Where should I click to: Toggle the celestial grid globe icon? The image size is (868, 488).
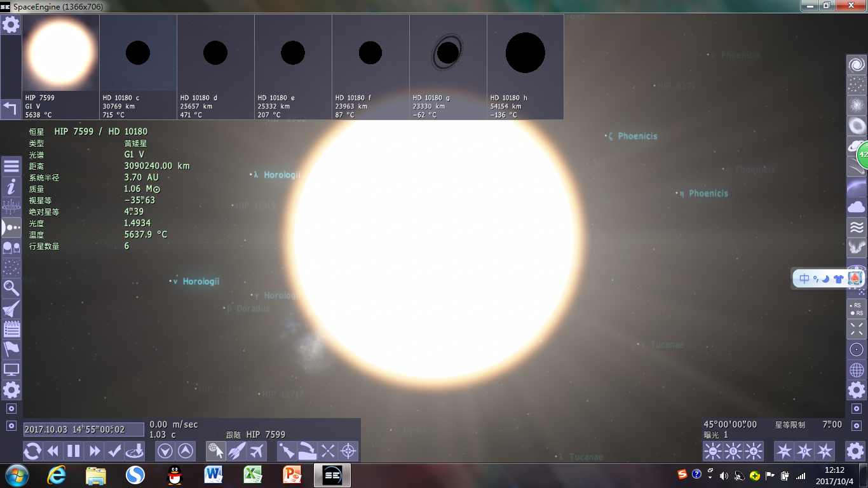click(x=857, y=370)
